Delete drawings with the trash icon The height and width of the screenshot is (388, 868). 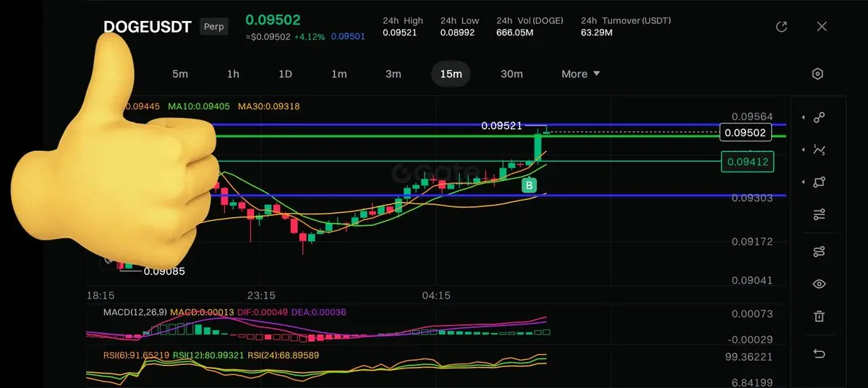(x=819, y=316)
